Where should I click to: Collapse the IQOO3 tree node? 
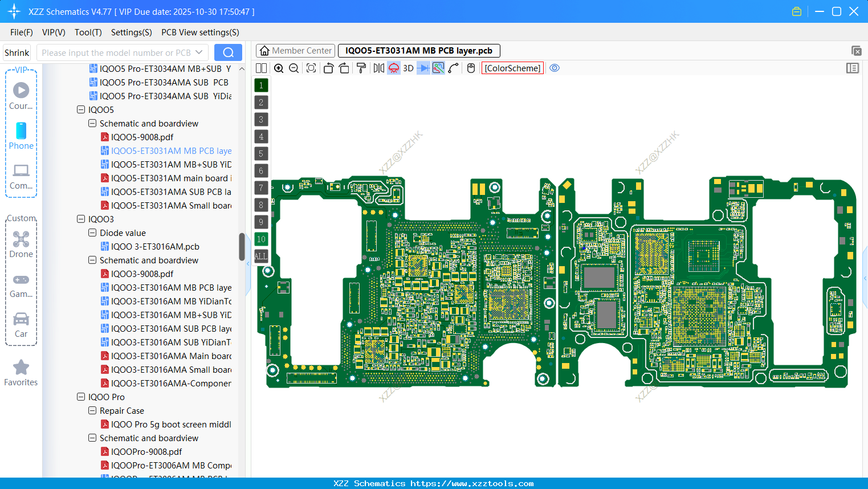(x=80, y=219)
